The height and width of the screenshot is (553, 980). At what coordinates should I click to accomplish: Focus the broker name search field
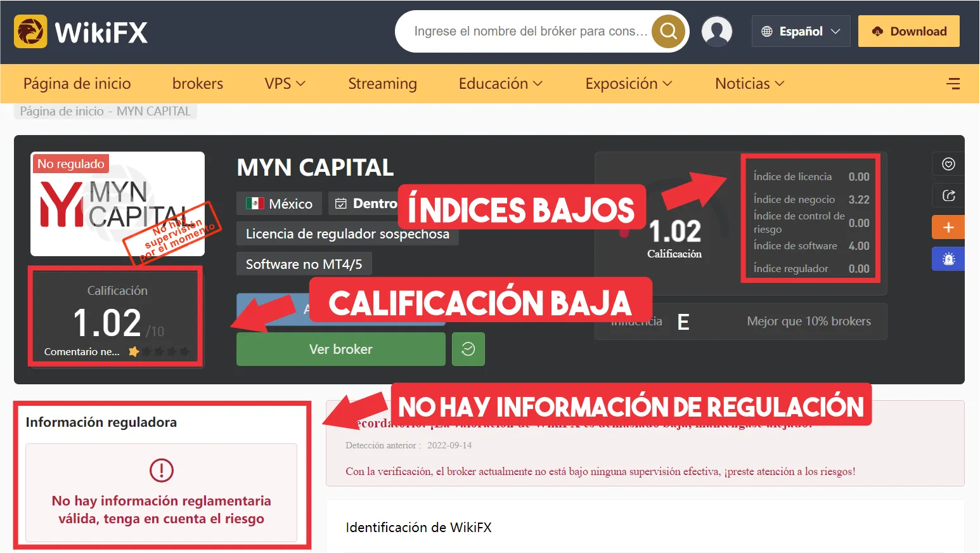pos(530,31)
